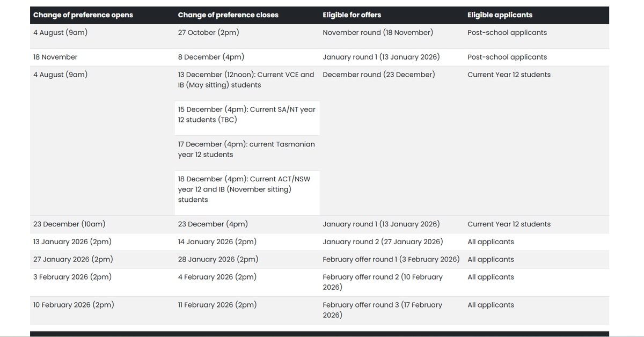Click "February offer round 1 (3 February 2026)"
This screenshot has width=644, height=337.
[391, 260]
